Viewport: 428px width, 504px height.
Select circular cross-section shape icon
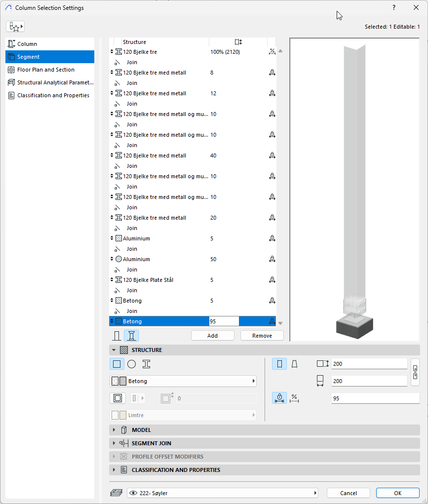tap(131, 364)
